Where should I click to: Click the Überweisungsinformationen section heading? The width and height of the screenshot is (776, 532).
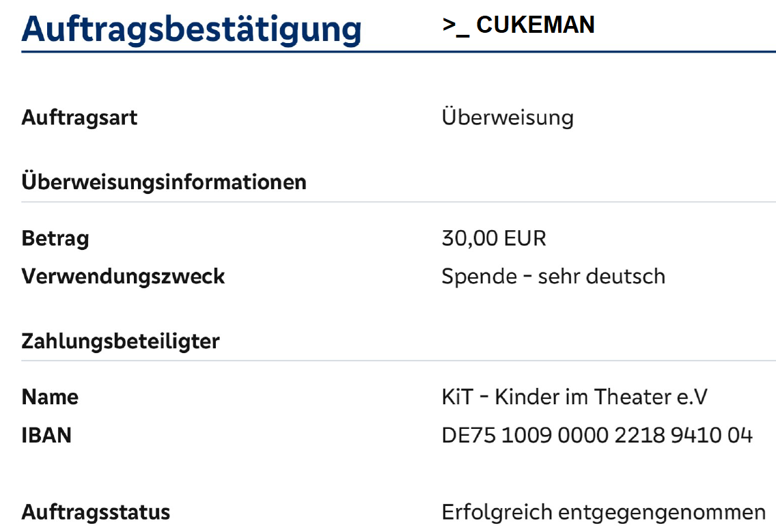[164, 182]
